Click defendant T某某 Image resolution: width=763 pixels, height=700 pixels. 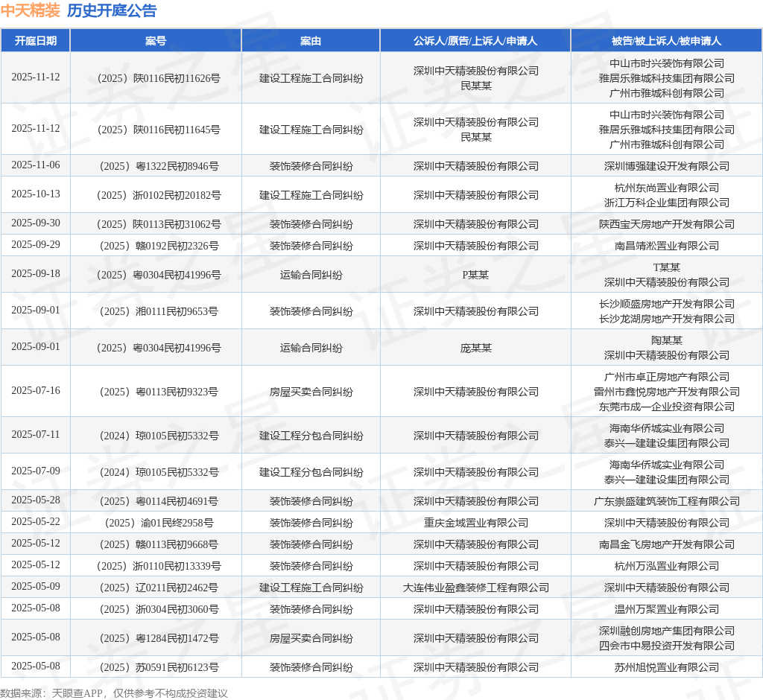[667, 267]
